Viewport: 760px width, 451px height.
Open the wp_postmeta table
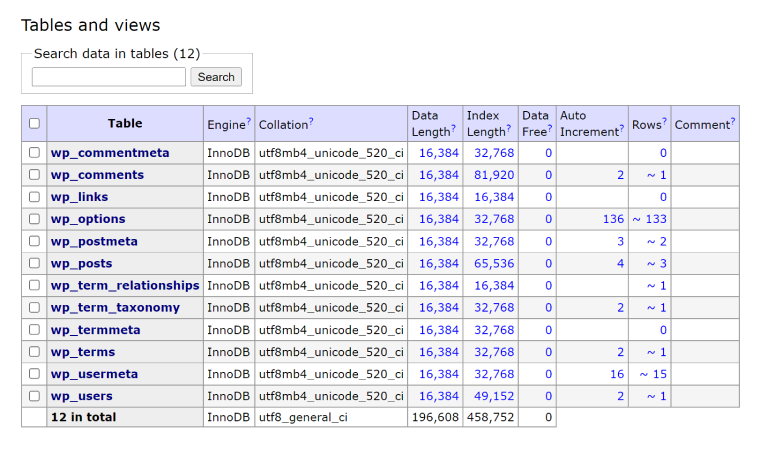94,242
